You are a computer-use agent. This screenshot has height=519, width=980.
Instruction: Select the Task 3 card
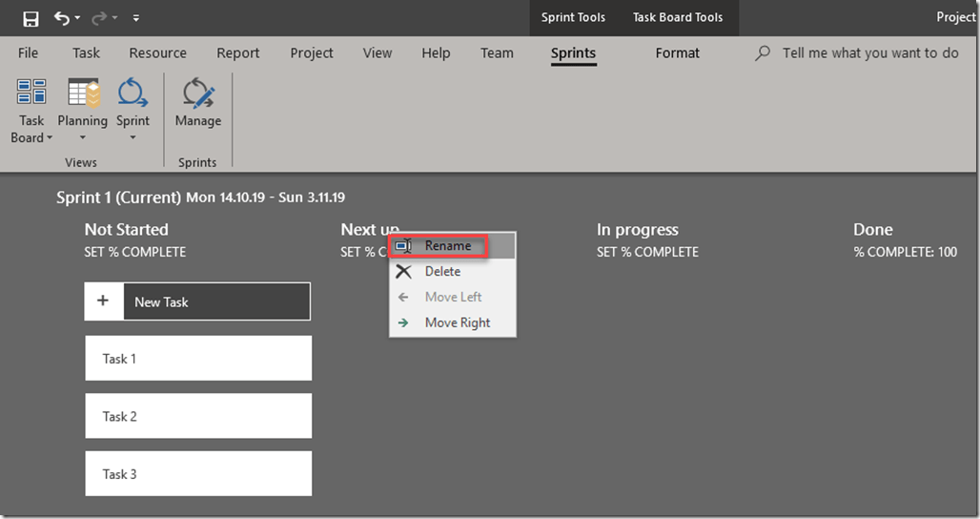[198, 473]
